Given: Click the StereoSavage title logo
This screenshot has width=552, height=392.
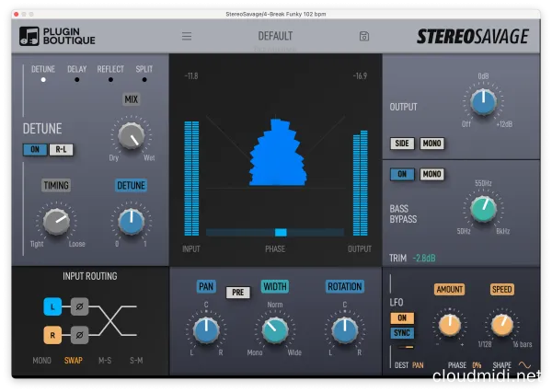Looking at the screenshot, I should (473, 36).
